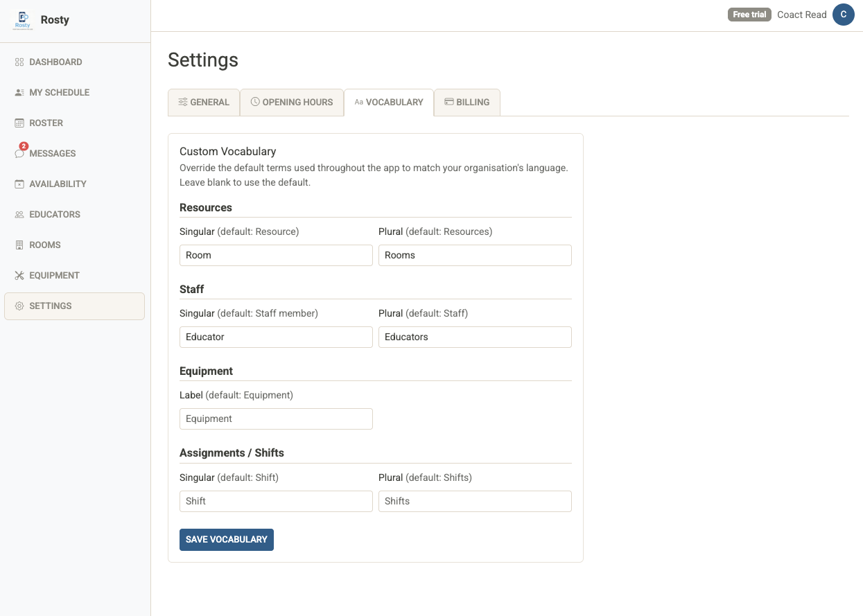Open the Coact Read avatar circle
Screen dimensions: 863x616
844,14
